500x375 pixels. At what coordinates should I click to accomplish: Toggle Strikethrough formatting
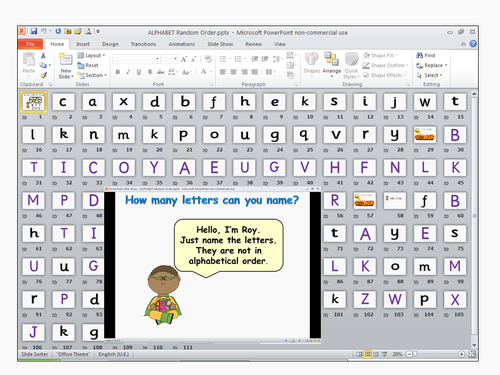click(x=161, y=72)
